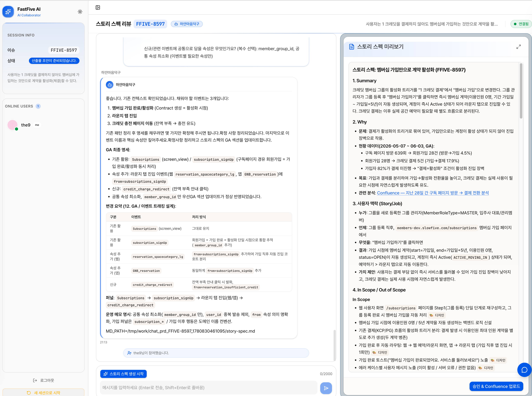
Task: Click the MD_PATH story-spec.md line
Action: [x=180, y=331]
